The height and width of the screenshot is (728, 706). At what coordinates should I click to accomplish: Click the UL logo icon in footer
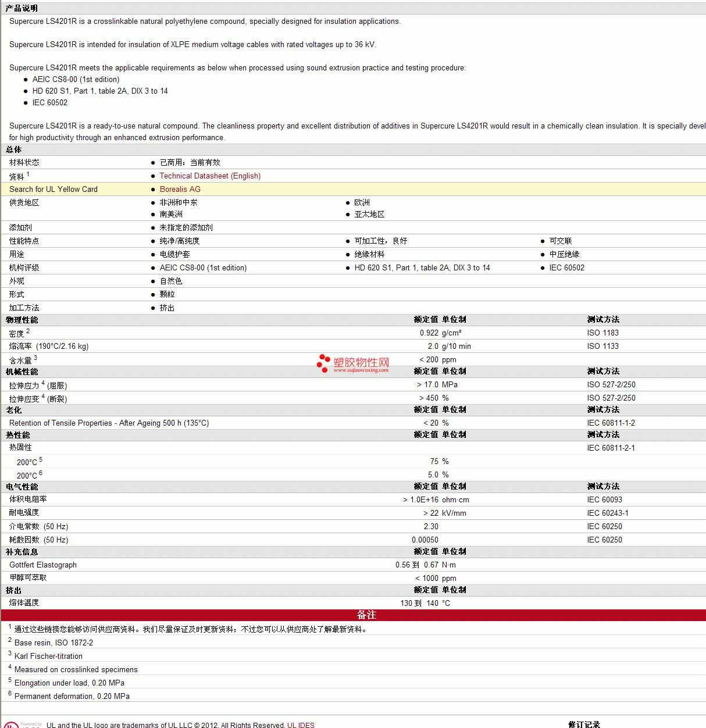click(x=12, y=725)
